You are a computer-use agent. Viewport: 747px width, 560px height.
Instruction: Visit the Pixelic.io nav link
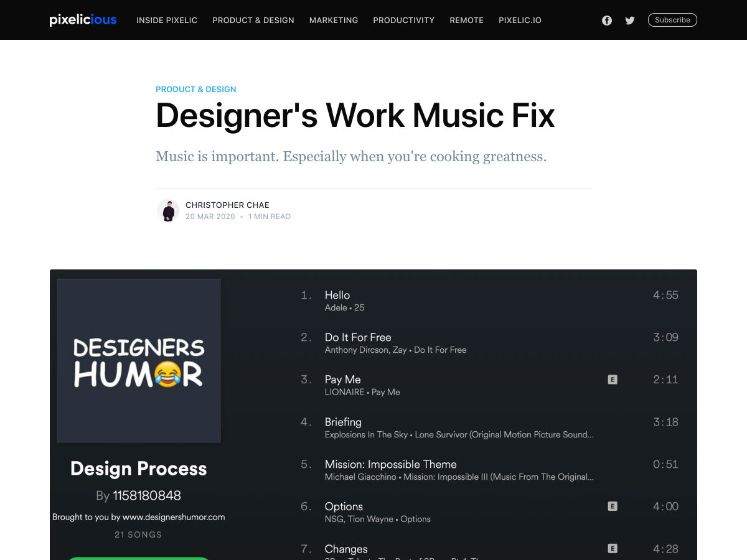tap(520, 21)
